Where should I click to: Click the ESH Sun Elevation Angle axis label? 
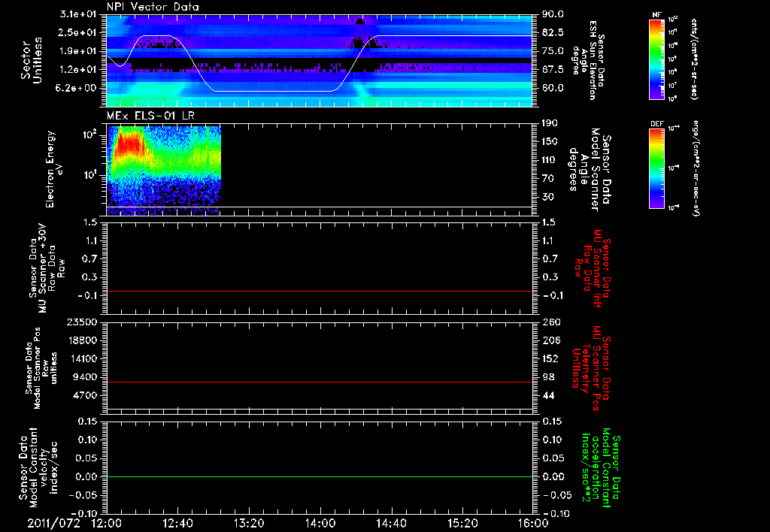588,60
